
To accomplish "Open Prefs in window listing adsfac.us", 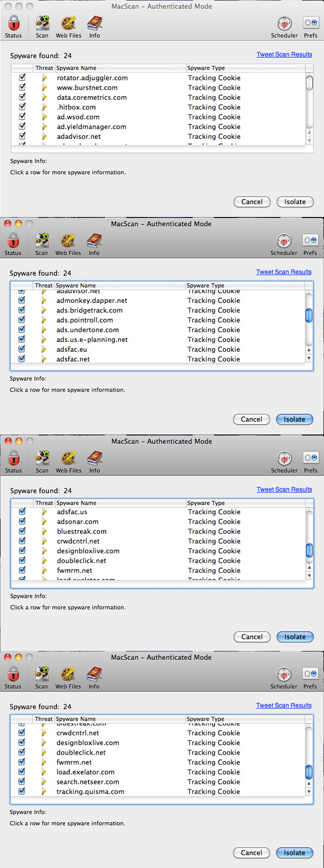I will 311,462.
